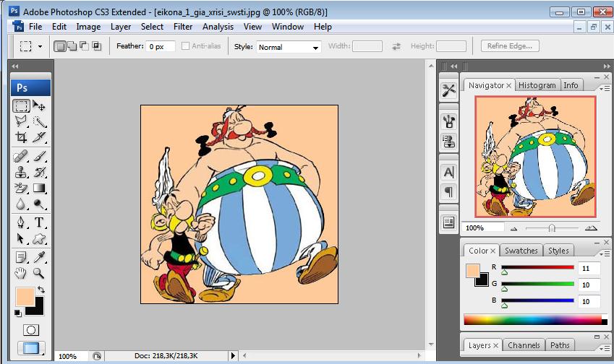Click the R value field in Color panel
The width and height of the screenshot is (614, 364).
(589, 268)
